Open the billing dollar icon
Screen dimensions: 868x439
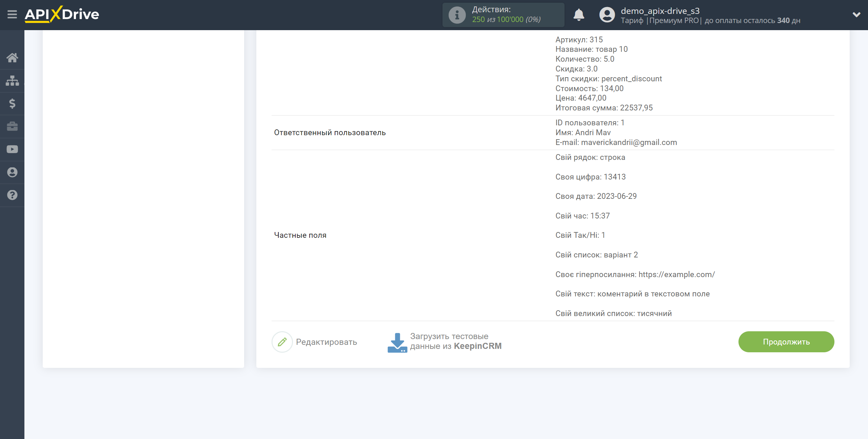[x=12, y=103]
